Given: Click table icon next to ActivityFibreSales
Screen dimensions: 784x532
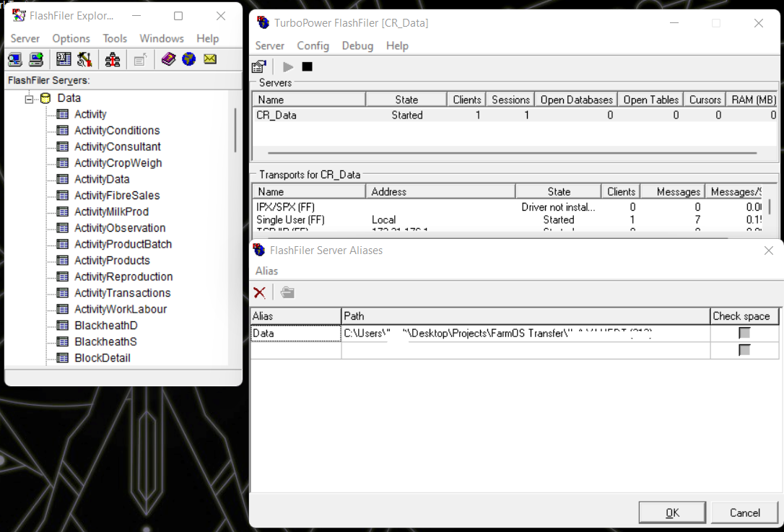Looking at the screenshot, I should (x=63, y=196).
